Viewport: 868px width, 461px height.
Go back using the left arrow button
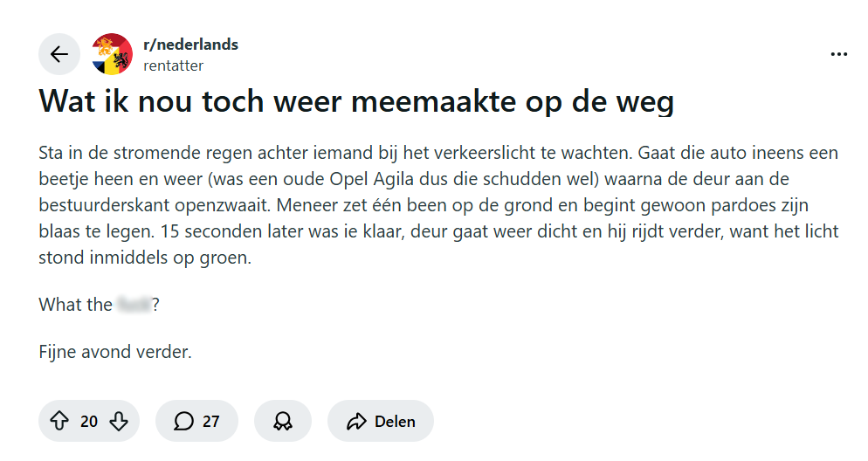(x=59, y=54)
